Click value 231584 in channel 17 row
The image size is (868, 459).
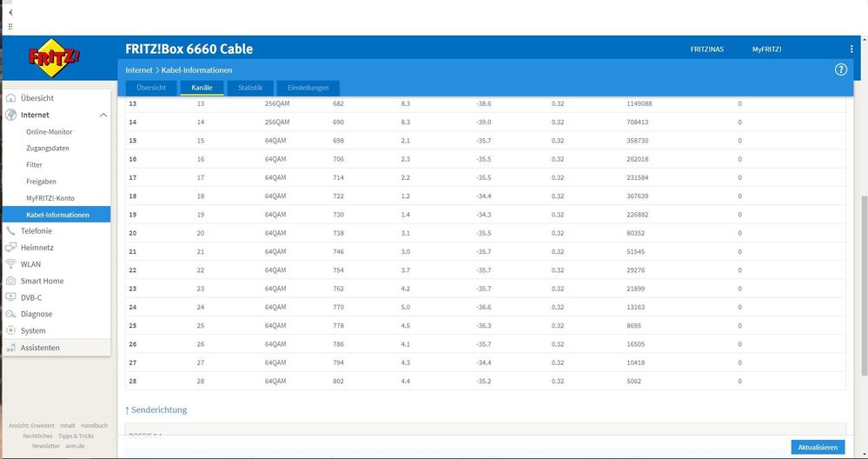click(x=637, y=177)
